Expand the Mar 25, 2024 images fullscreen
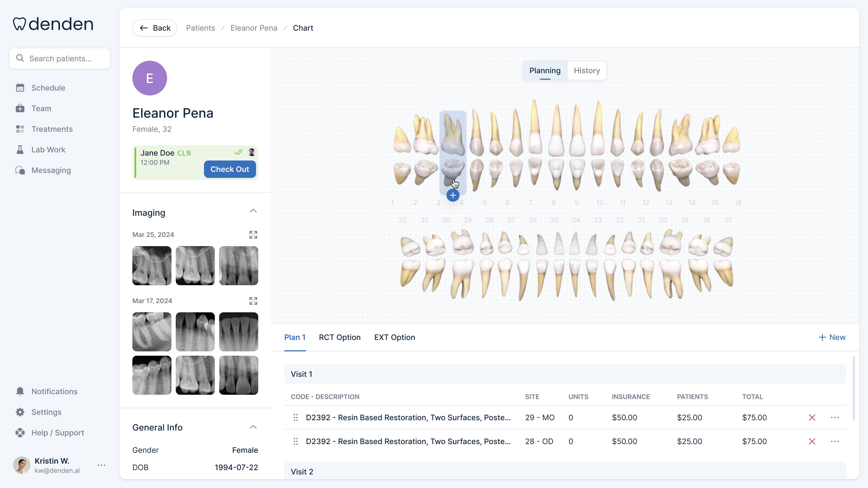The width and height of the screenshot is (868, 488). (x=253, y=235)
